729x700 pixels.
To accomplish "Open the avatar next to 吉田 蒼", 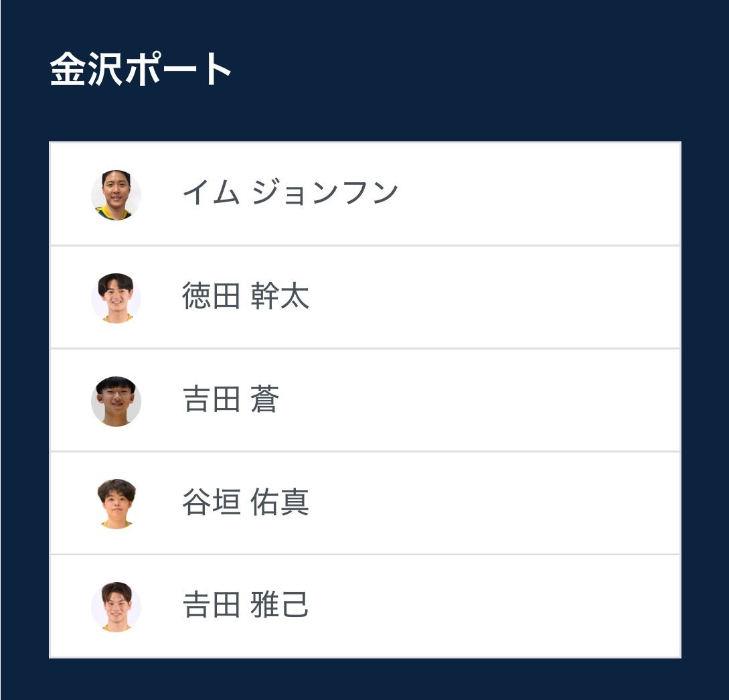I will 116,401.
